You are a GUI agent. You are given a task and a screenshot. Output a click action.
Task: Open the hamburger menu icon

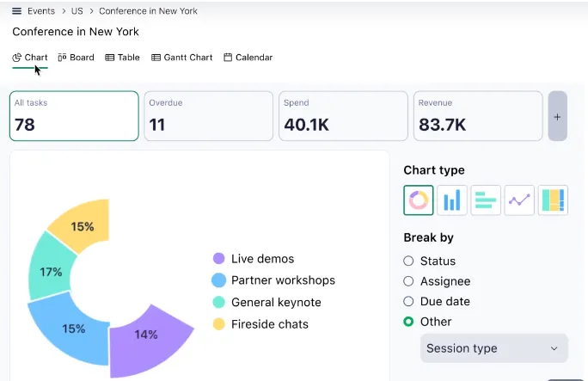16,11
